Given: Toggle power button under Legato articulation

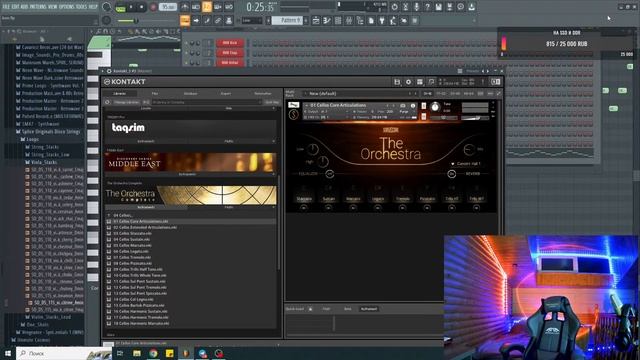Looking at the screenshot, I should pos(378,208).
